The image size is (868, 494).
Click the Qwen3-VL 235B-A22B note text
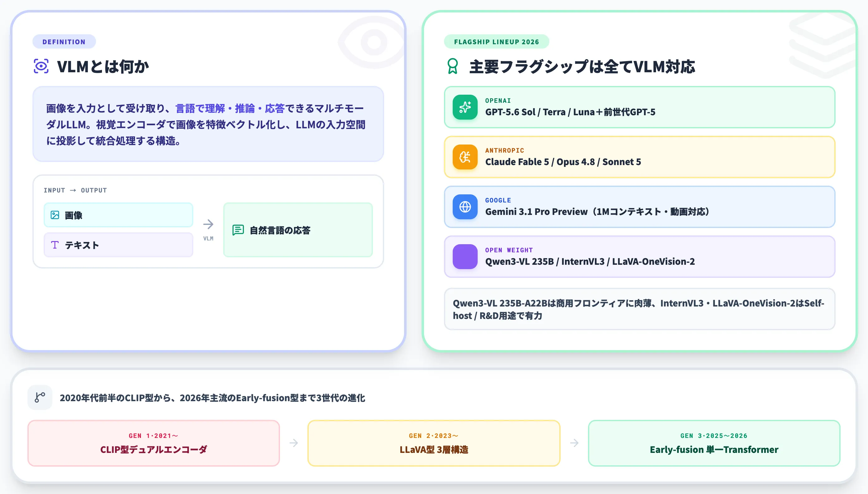pyautogui.click(x=639, y=309)
